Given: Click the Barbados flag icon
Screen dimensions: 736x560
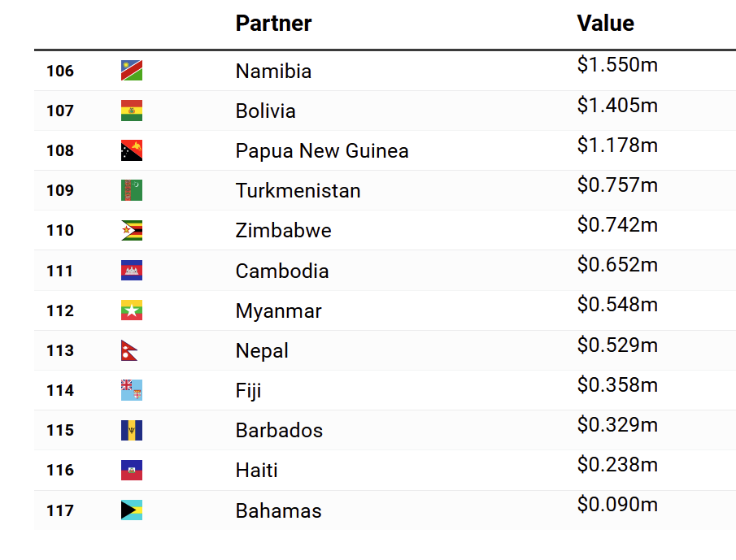Looking at the screenshot, I should point(132,430).
